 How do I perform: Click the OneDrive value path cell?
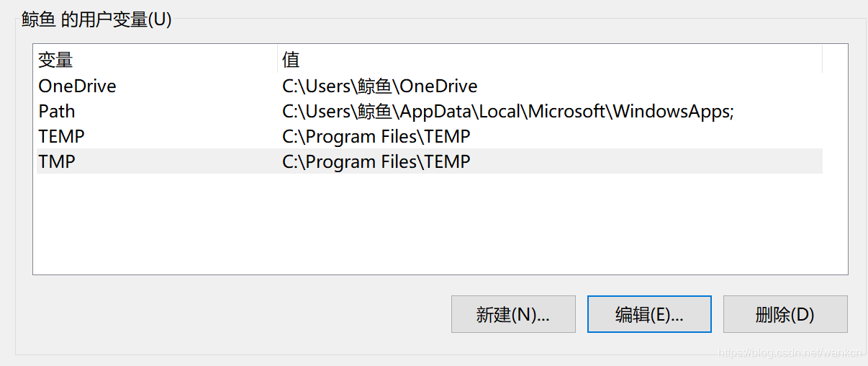click(379, 86)
